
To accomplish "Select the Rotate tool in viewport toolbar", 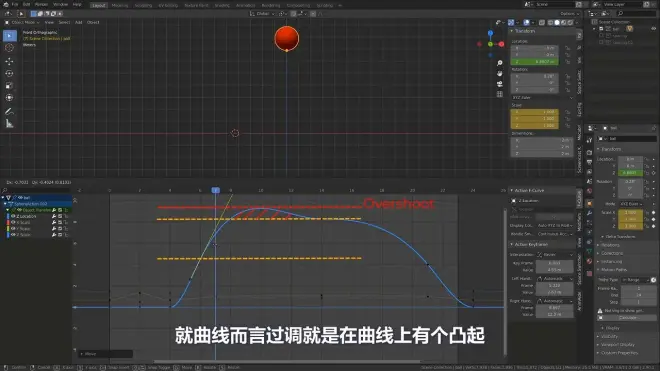I will point(9,73).
